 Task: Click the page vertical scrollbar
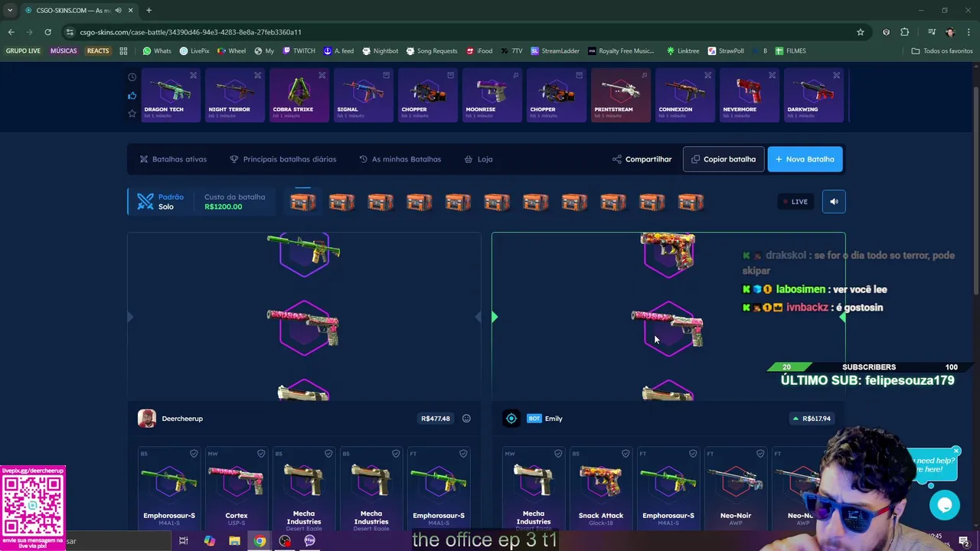click(977, 191)
